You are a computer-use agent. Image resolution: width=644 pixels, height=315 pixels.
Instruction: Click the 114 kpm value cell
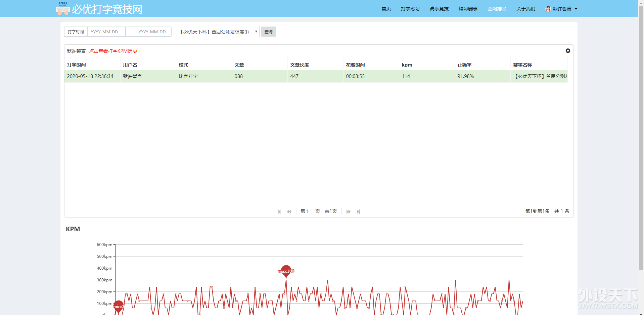[427, 76]
